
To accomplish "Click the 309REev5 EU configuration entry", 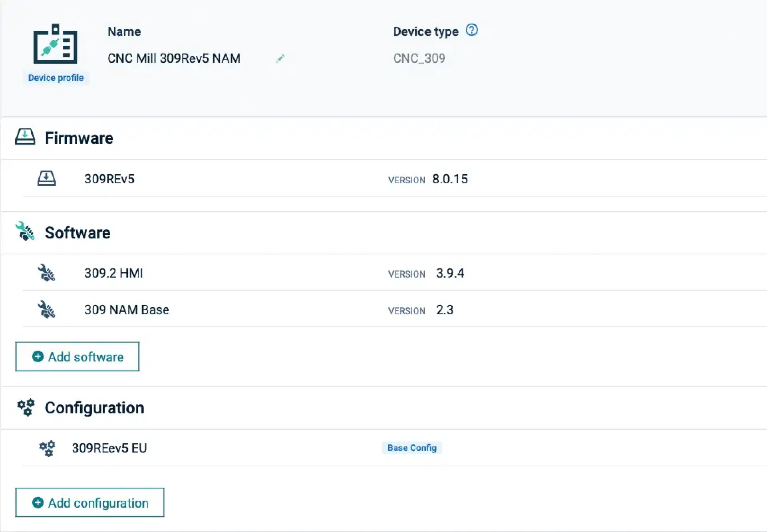I will tap(109, 448).
